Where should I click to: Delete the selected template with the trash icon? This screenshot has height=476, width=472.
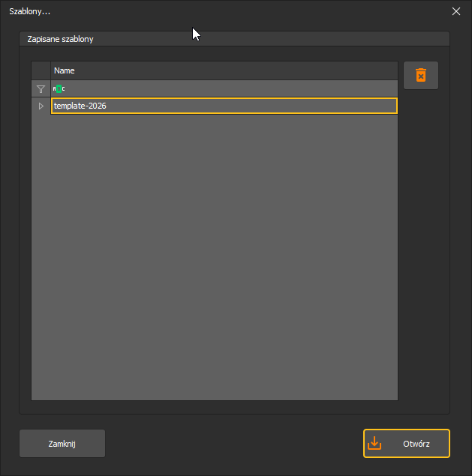tap(421, 75)
